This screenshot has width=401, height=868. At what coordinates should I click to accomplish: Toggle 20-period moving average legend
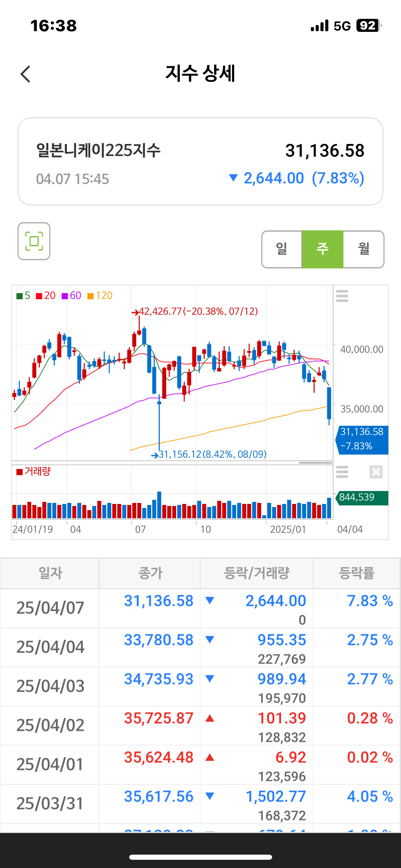pyautogui.click(x=46, y=296)
